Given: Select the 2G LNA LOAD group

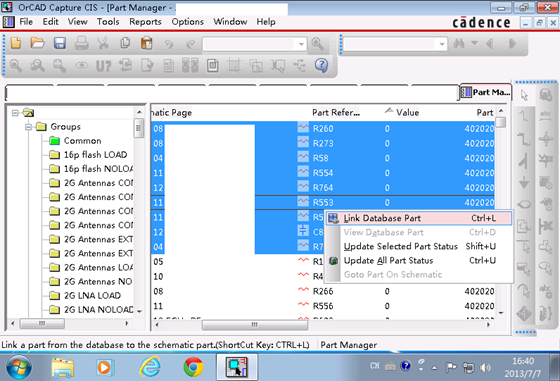Looking at the screenshot, I should click(92, 296).
